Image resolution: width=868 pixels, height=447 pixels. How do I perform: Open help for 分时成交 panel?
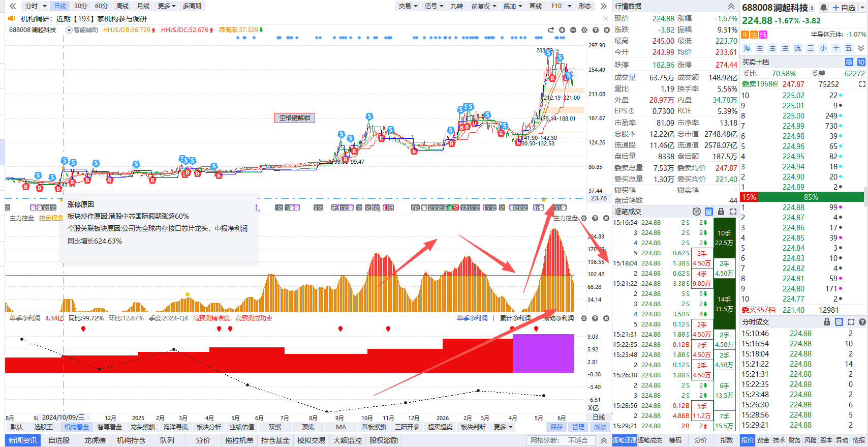coord(862,322)
